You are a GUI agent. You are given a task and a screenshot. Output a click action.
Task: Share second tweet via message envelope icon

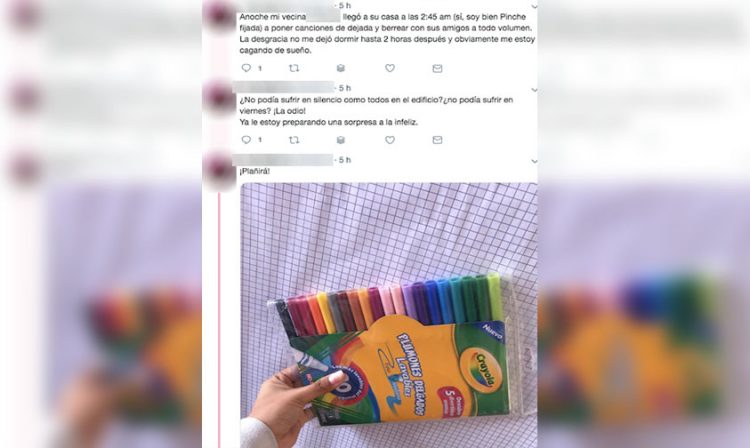point(437,140)
